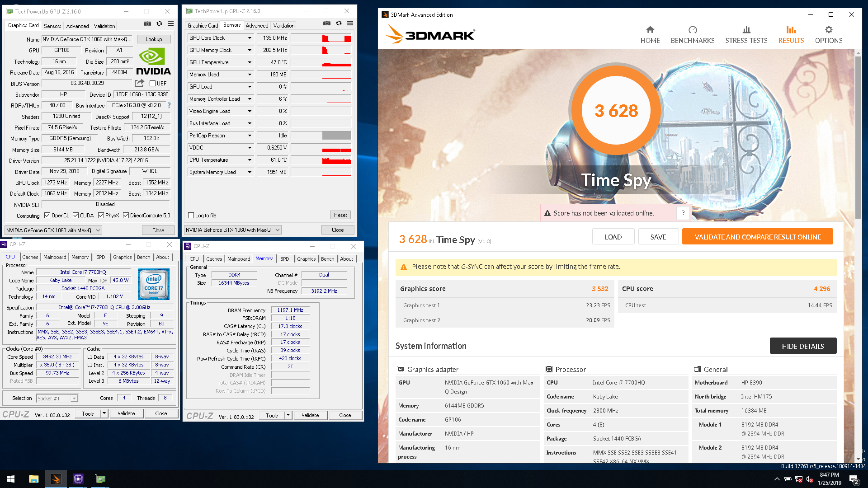Click LOAD button in 3DMark
The image size is (868, 488).
(613, 237)
